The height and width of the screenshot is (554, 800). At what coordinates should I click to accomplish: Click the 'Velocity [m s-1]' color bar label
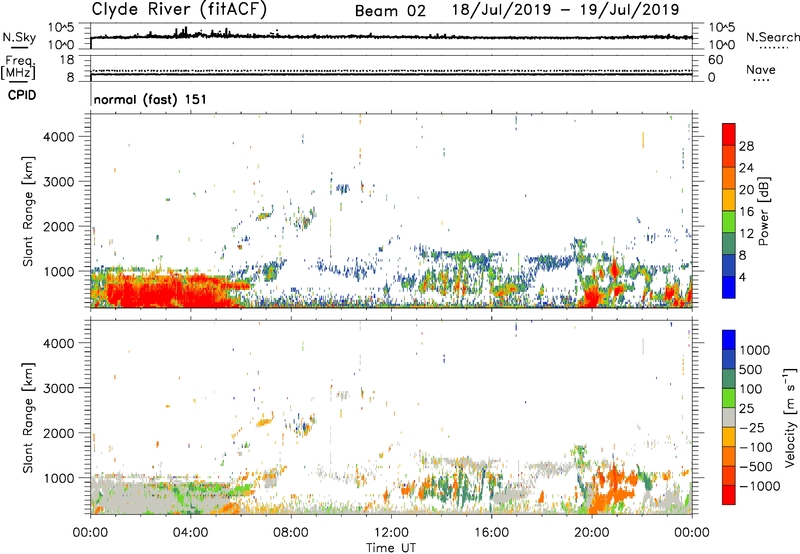[x=790, y=417]
